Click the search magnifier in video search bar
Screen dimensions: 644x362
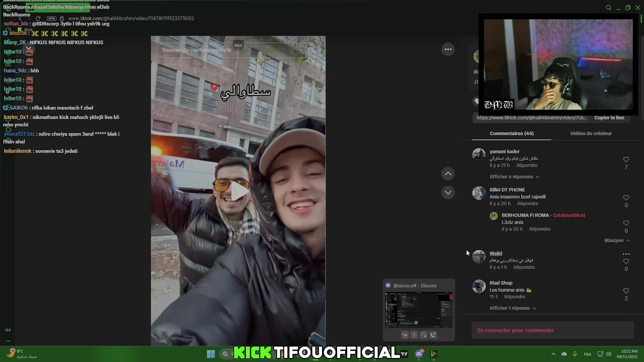(x=311, y=50)
